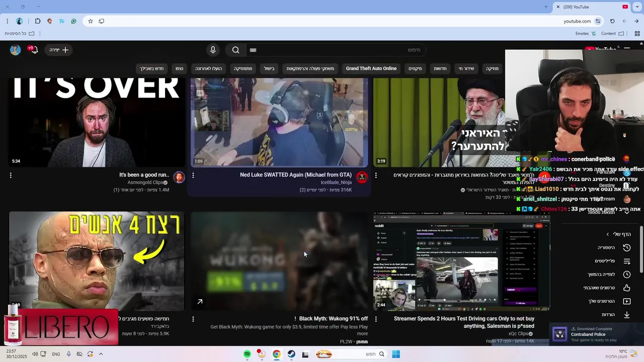Click the 7TV extension icon in toolbar
Viewport: 644px width, 362px height.
pos(61,21)
